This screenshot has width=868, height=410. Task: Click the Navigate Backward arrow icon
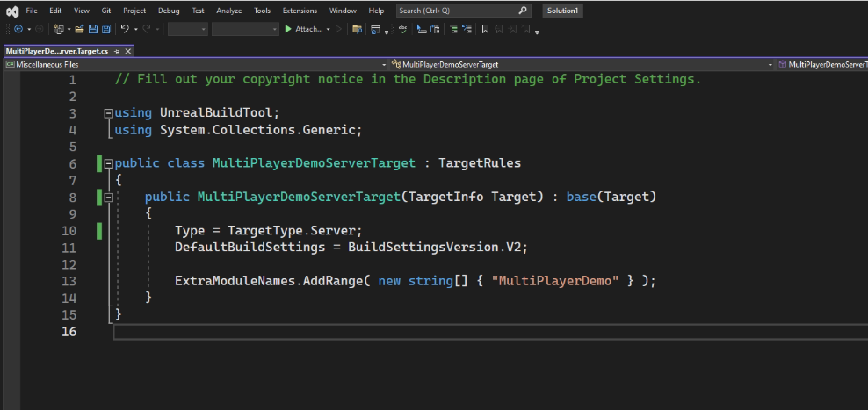coord(17,29)
